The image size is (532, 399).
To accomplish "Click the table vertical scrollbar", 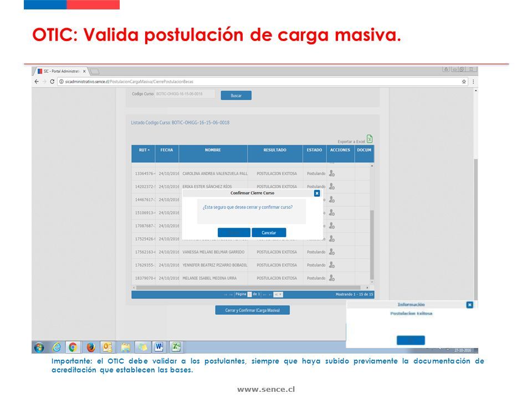I will point(372,244).
